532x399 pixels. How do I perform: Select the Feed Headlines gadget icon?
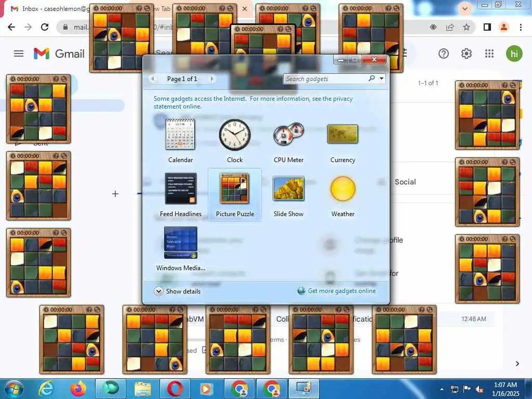tap(181, 189)
